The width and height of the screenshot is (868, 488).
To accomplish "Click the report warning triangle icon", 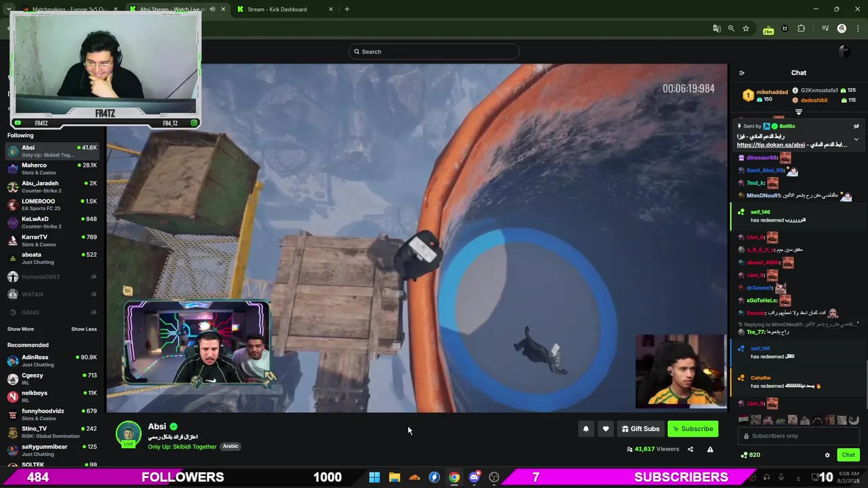I will coord(710,449).
